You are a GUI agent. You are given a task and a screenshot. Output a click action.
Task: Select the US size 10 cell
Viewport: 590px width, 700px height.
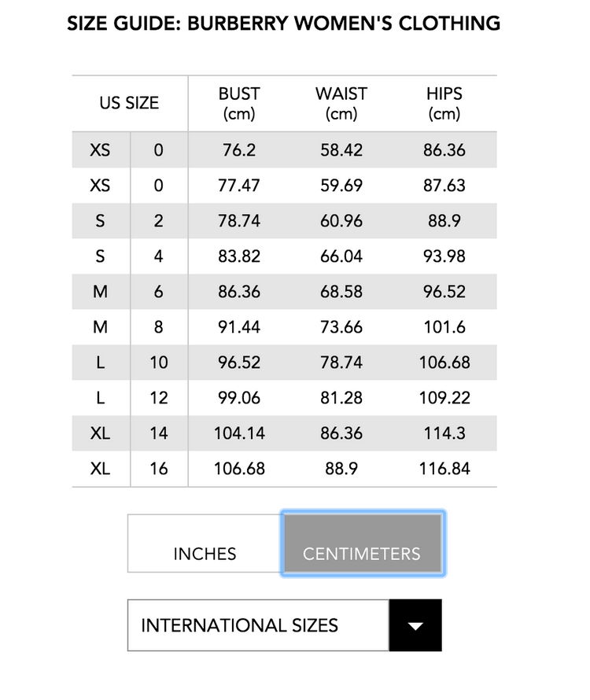[159, 363]
